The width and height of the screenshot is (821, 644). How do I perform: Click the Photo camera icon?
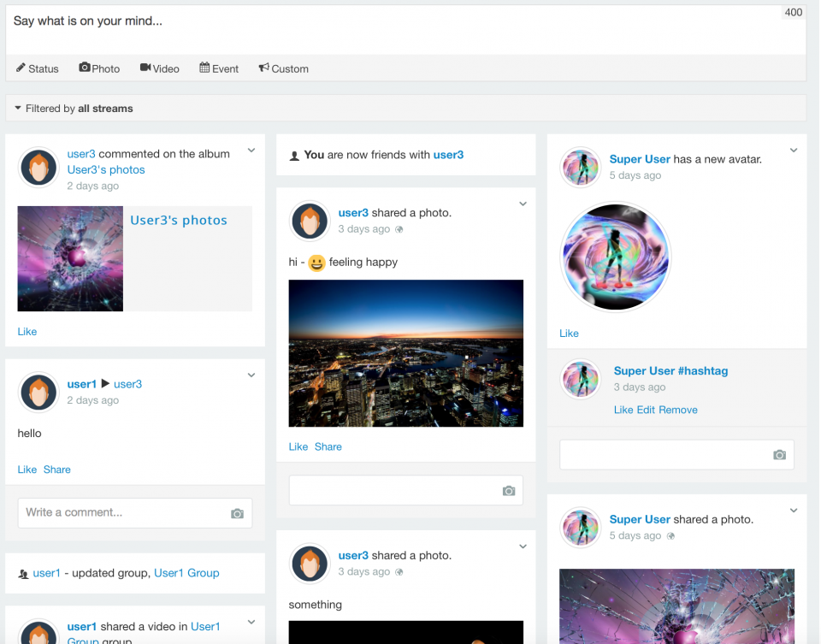coord(85,68)
